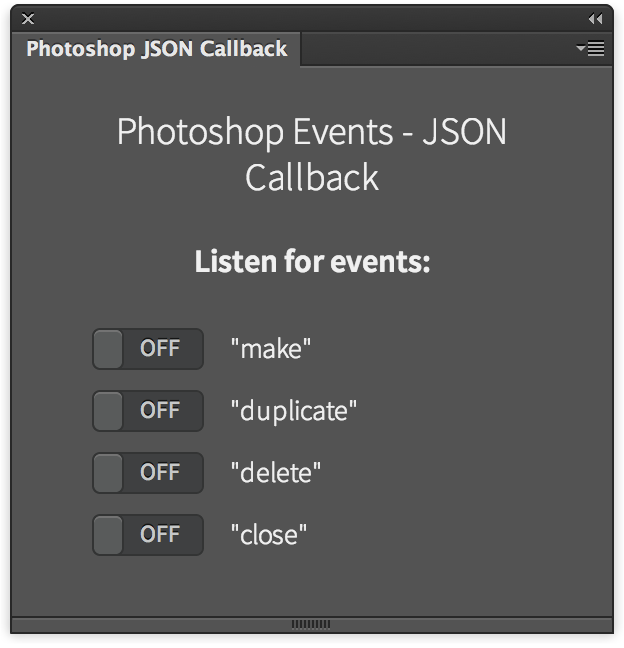The width and height of the screenshot is (624, 648).
Task: Open the panel flyout menu icon
Action: click(591, 48)
